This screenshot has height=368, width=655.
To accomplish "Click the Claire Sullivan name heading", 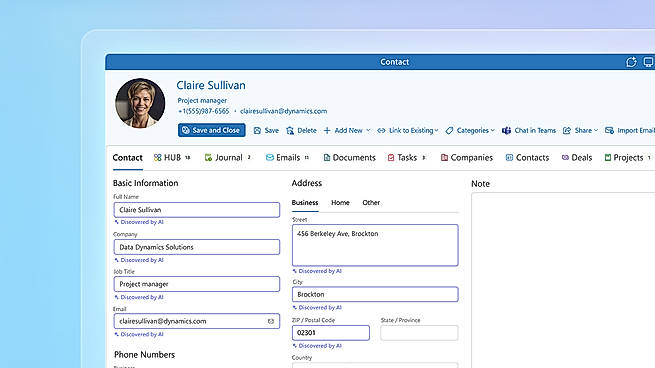I will coord(211,85).
